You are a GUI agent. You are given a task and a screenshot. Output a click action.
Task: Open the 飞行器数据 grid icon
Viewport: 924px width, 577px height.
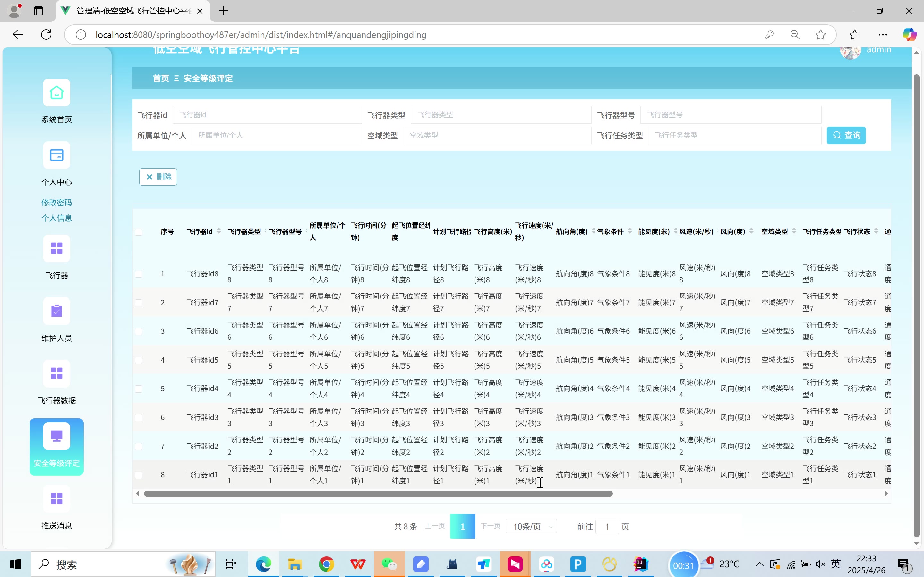click(56, 373)
